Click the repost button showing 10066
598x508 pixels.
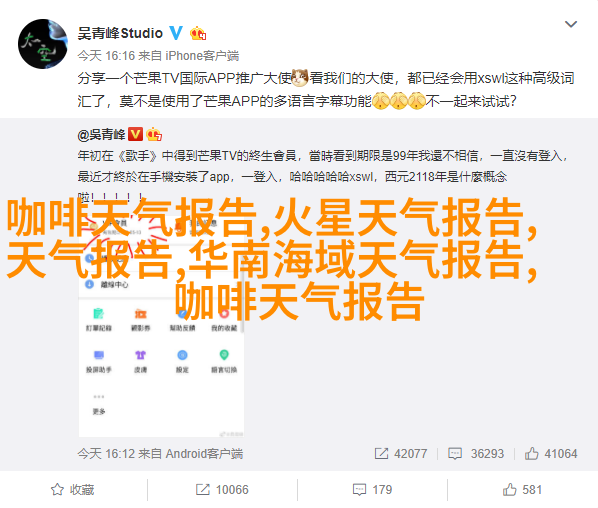click(x=222, y=489)
